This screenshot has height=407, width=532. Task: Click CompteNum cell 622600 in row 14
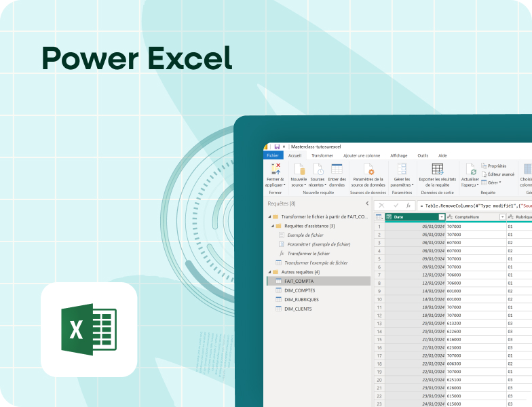click(x=476, y=331)
